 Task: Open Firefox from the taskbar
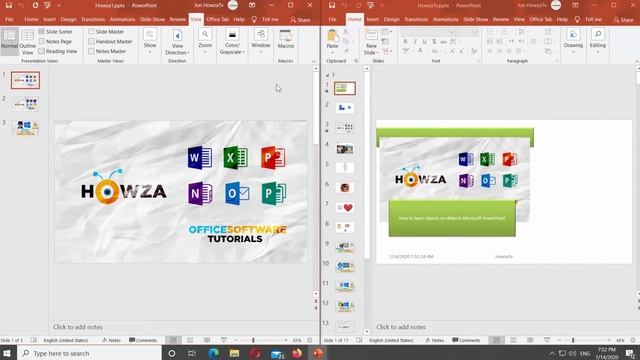[297, 353]
